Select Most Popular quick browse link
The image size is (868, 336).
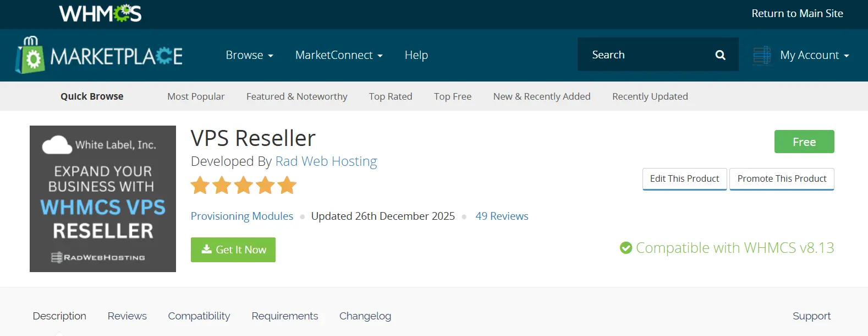[x=196, y=96]
